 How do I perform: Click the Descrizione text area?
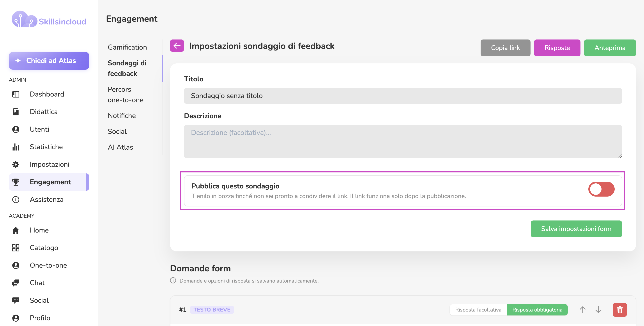pos(403,141)
